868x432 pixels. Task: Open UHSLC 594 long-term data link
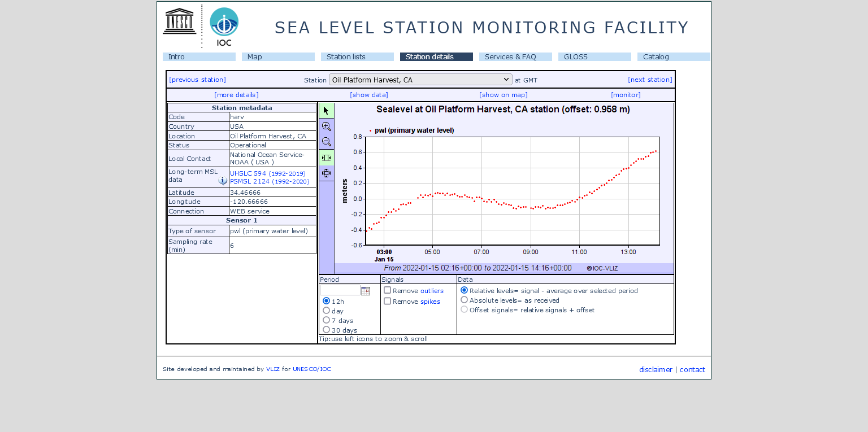coord(268,173)
